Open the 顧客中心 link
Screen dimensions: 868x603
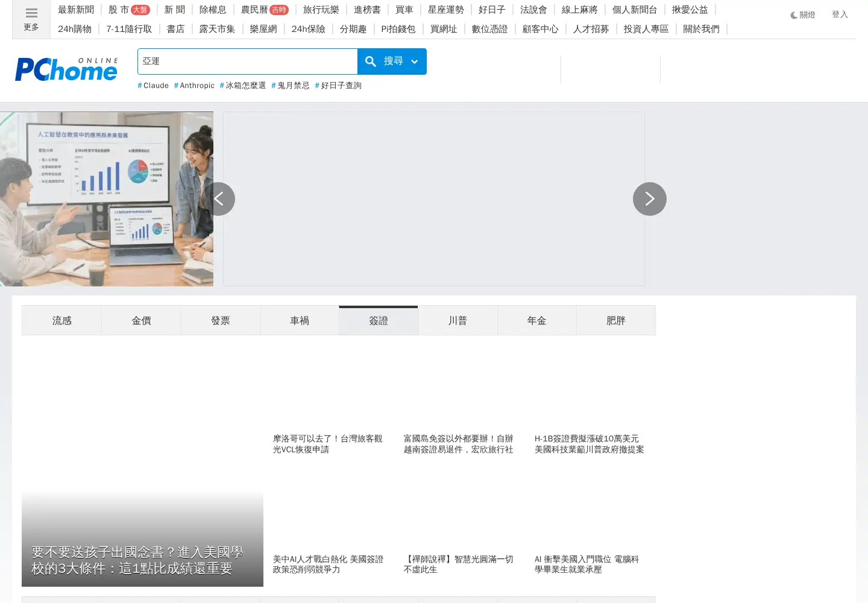[x=541, y=29]
